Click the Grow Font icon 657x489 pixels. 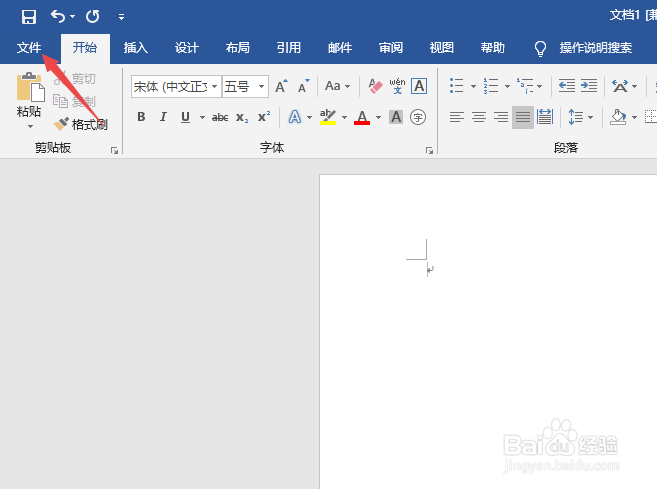click(x=281, y=86)
